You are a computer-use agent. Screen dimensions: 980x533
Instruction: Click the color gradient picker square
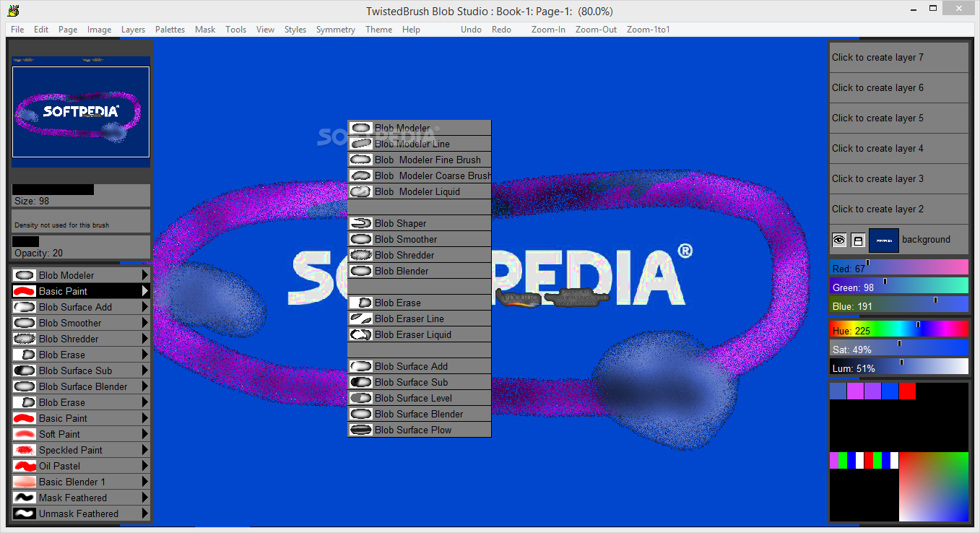click(934, 487)
